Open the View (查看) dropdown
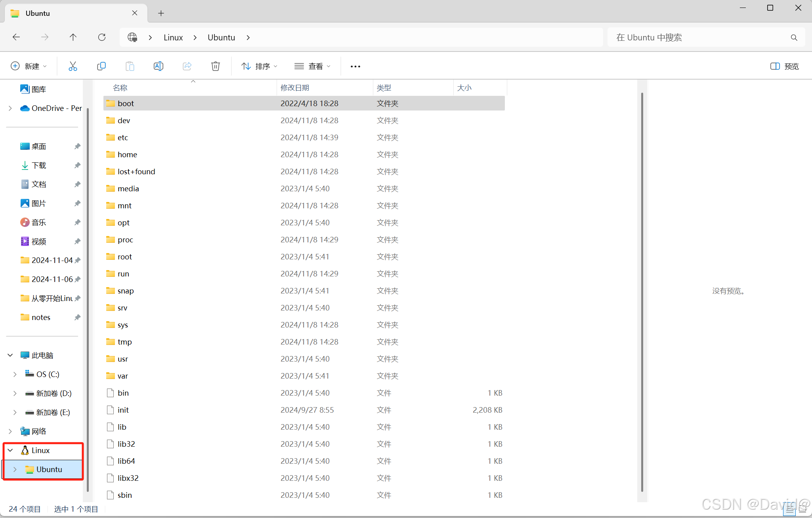Viewport: 812px width, 518px height. [312, 66]
